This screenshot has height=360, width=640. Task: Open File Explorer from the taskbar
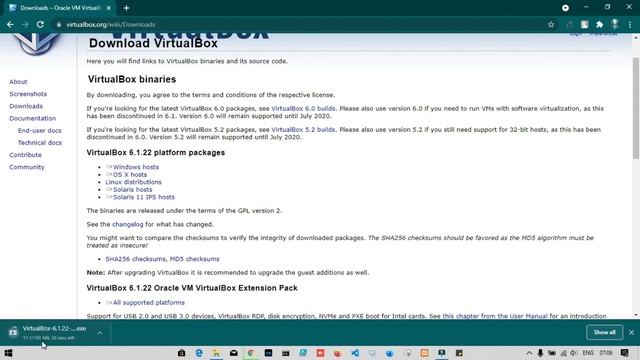coord(216,353)
